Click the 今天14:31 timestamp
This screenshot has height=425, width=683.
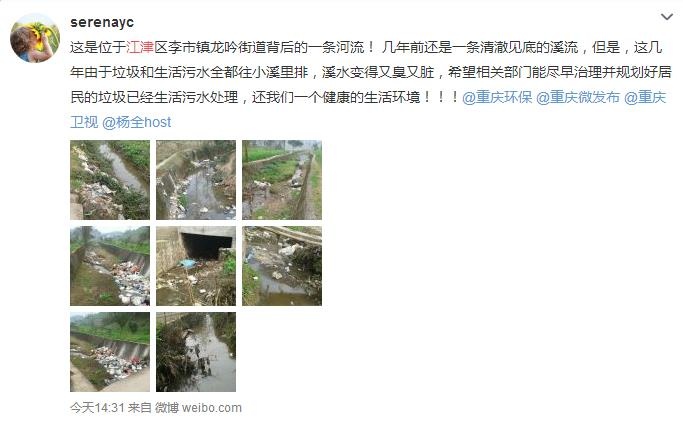point(98,408)
